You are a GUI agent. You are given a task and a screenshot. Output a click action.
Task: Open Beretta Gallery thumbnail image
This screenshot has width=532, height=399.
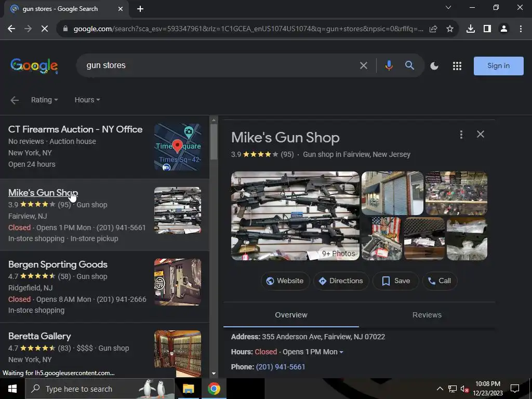click(x=178, y=353)
